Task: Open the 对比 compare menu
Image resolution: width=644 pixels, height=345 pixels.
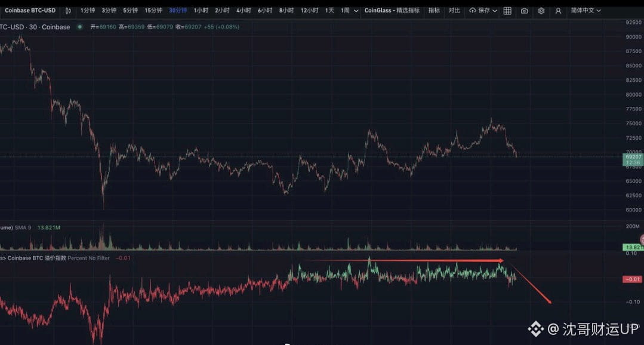Action: tap(454, 11)
